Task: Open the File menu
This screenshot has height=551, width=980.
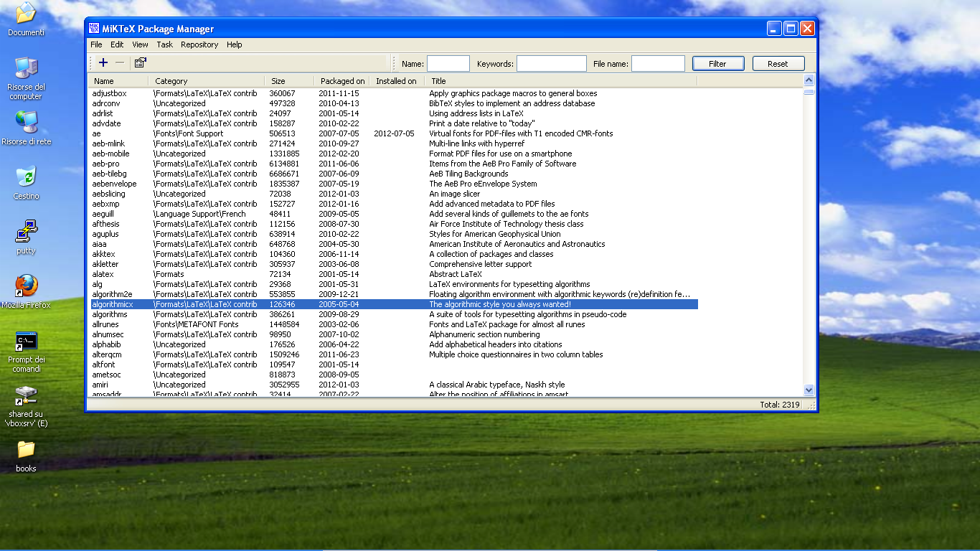Action: coord(96,44)
